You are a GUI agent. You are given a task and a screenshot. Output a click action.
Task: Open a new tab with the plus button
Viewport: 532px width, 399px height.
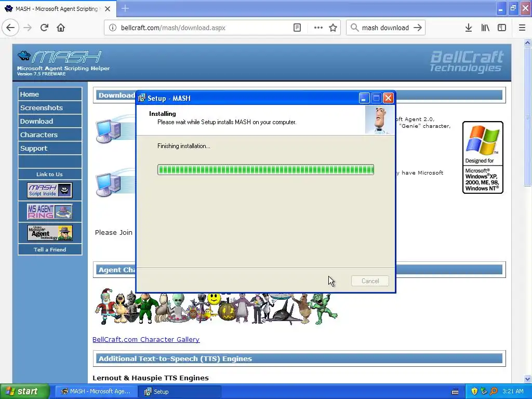125,8
